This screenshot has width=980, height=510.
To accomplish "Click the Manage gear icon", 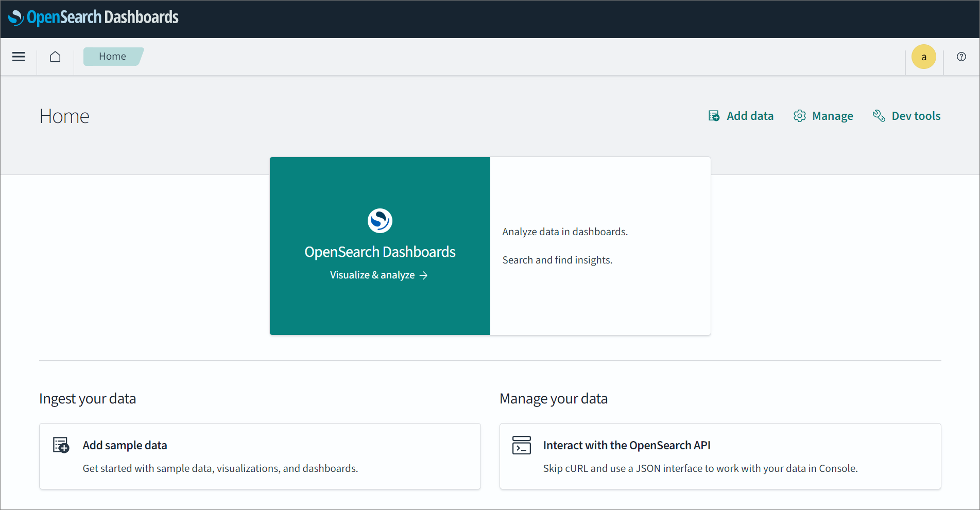I will 799,116.
